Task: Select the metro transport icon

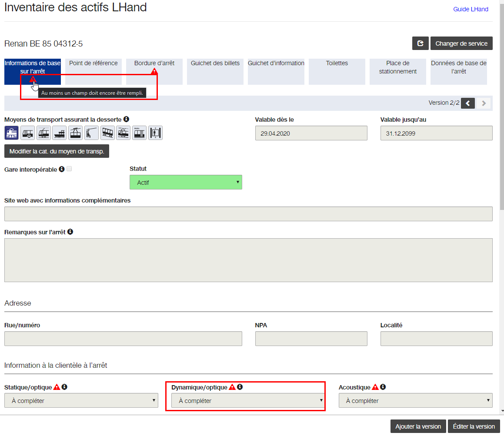Action: 139,133
